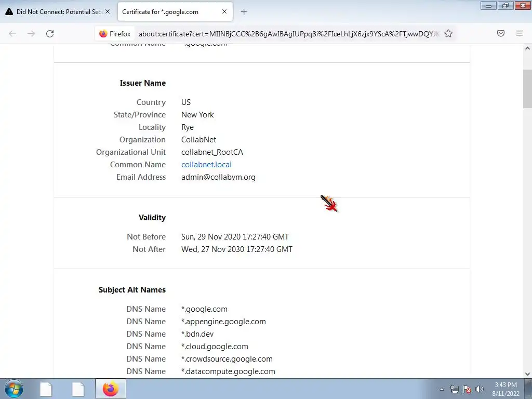The image size is (532, 399).
Task: Open the clock showing 3:43 PM
Action: click(506, 389)
